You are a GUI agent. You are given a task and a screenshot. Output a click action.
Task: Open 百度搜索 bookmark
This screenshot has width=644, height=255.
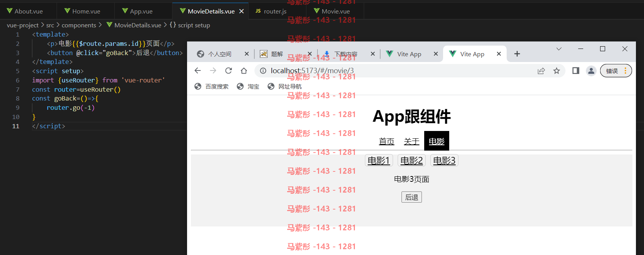click(x=211, y=86)
